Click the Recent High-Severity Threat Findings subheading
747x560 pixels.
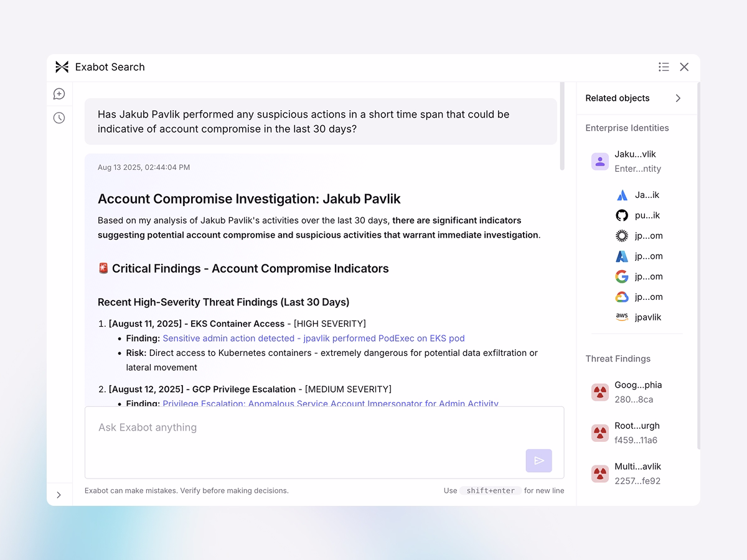pos(223,302)
